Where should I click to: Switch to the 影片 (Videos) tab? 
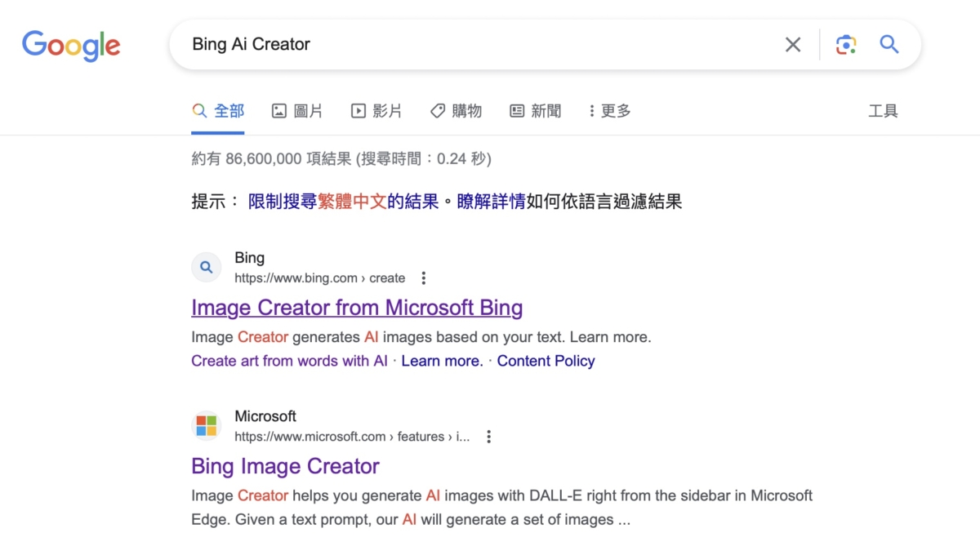(x=376, y=111)
